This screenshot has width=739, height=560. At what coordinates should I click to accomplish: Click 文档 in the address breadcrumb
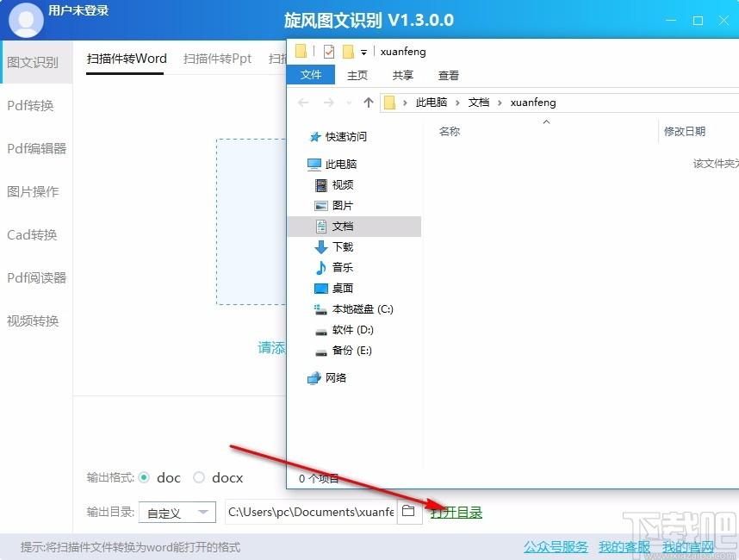tap(478, 103)
